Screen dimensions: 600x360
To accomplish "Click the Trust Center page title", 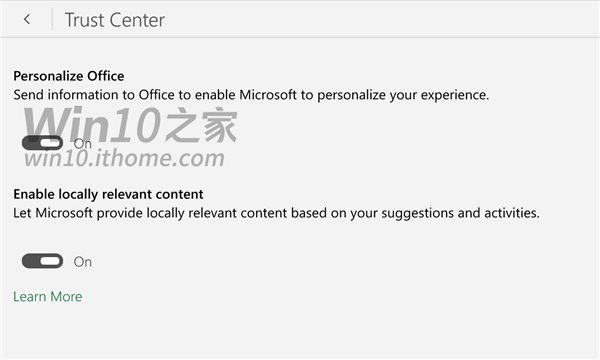I will 115,20.
